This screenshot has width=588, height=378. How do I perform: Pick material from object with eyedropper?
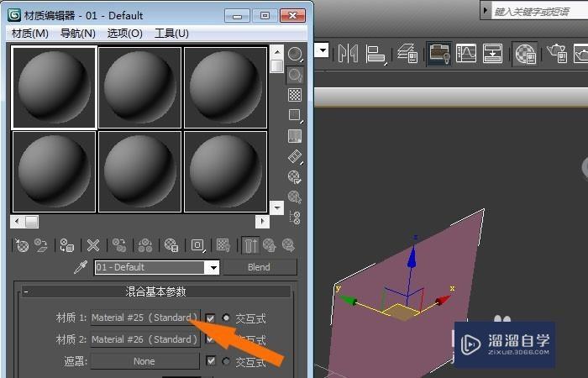(81, 267)
